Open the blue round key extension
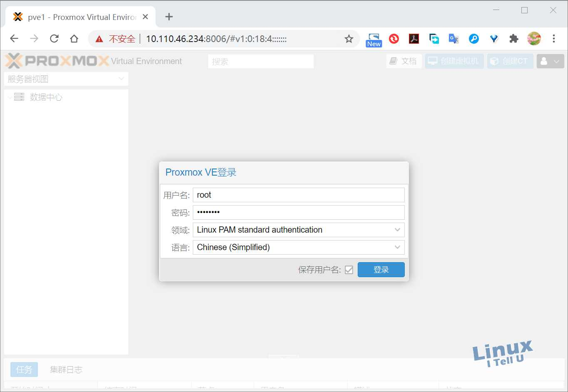Image resolution: width=568 pixels, height=392 pixels. coord(474,39)
